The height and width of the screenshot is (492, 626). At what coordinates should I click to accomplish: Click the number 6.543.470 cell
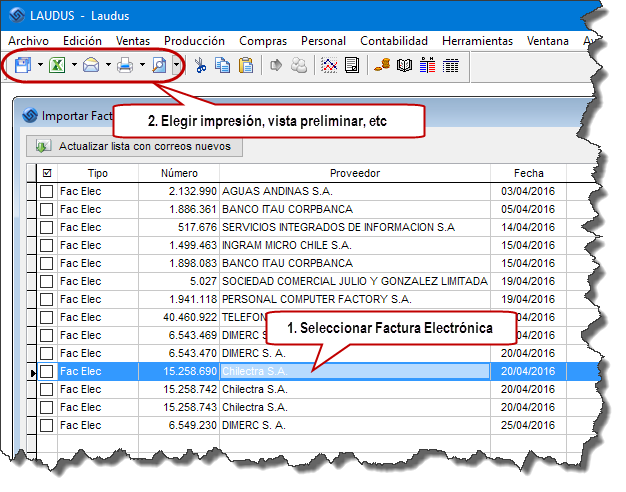[179, 353]
